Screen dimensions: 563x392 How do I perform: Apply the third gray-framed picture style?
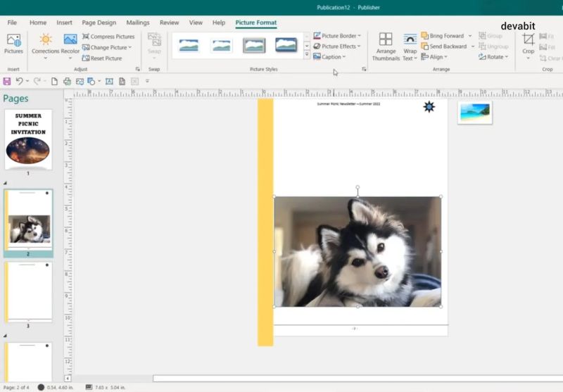254,46
